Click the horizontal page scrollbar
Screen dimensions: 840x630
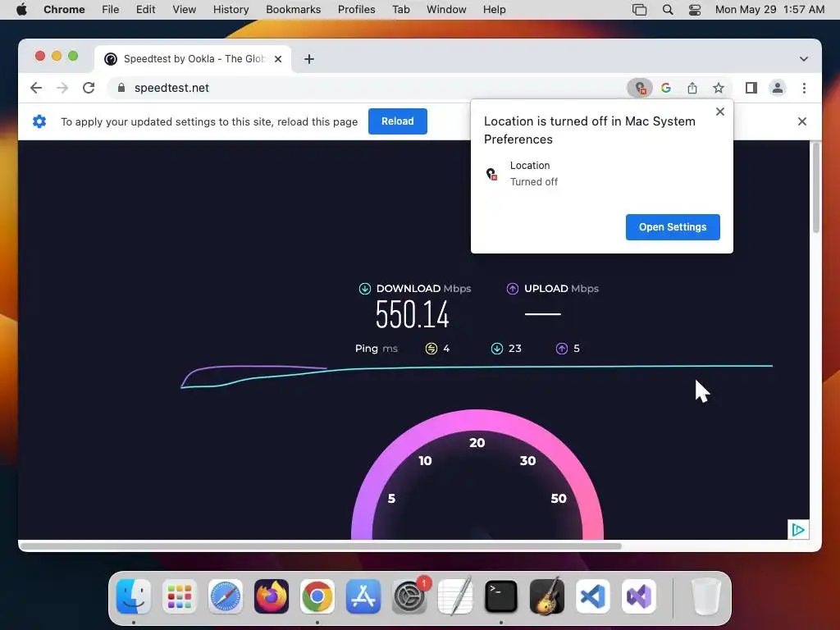(x=321, y=546)
